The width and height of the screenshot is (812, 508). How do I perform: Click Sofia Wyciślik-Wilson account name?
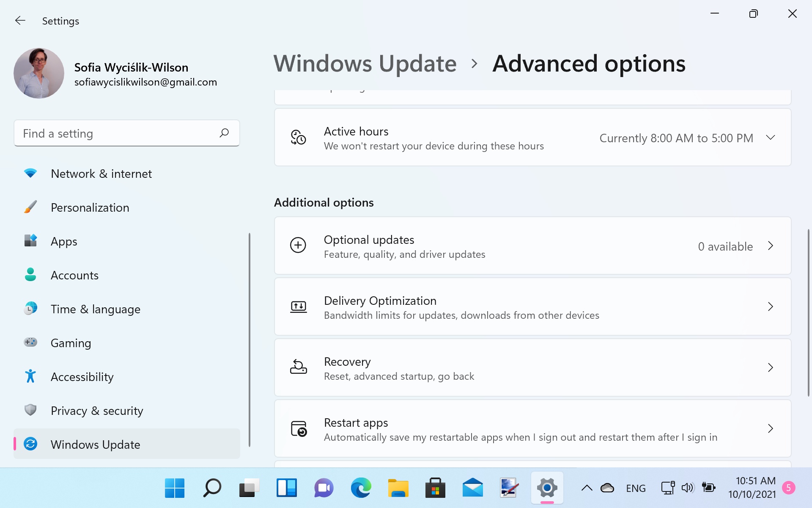132,67
